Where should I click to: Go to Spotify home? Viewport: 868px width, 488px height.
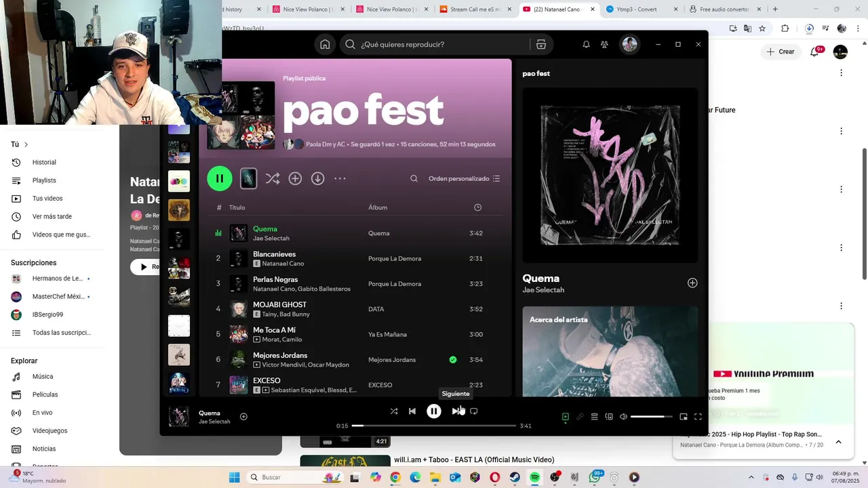coord(325,45)
